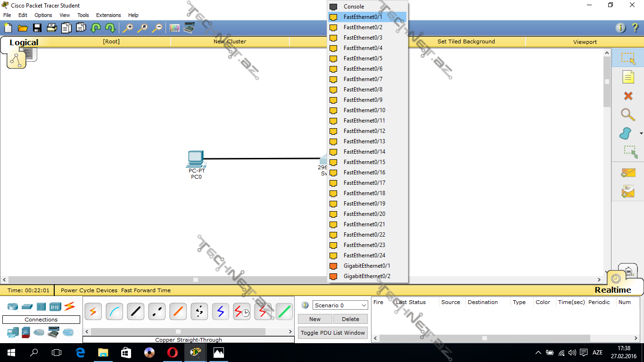Choose the orange Fiber cable connection
The height and width of the screenshot is (362, 644).
tap(178, 312)
